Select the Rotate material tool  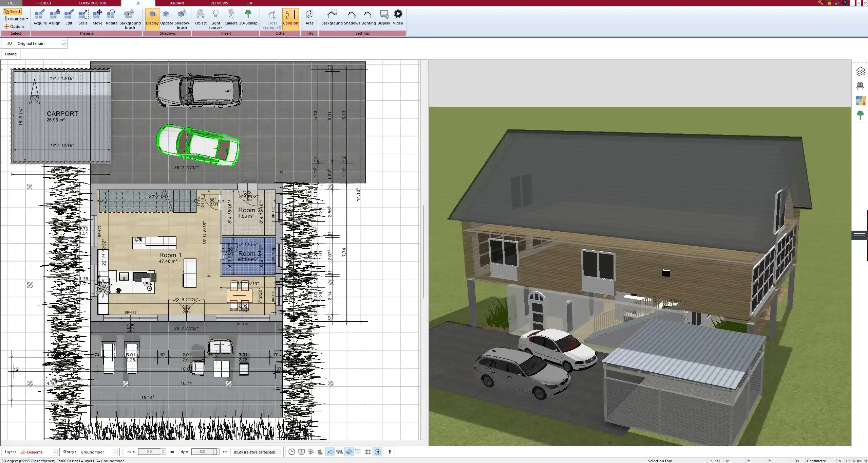point(112,17)
